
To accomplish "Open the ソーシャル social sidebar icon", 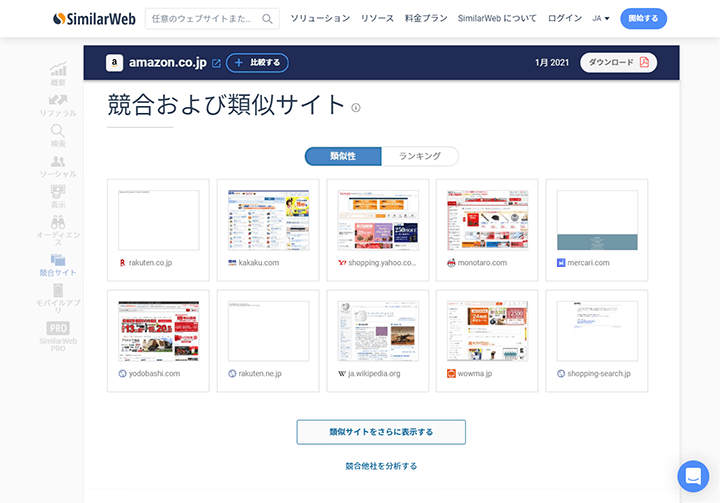I will pyautogui.click(x=58, y=162).
